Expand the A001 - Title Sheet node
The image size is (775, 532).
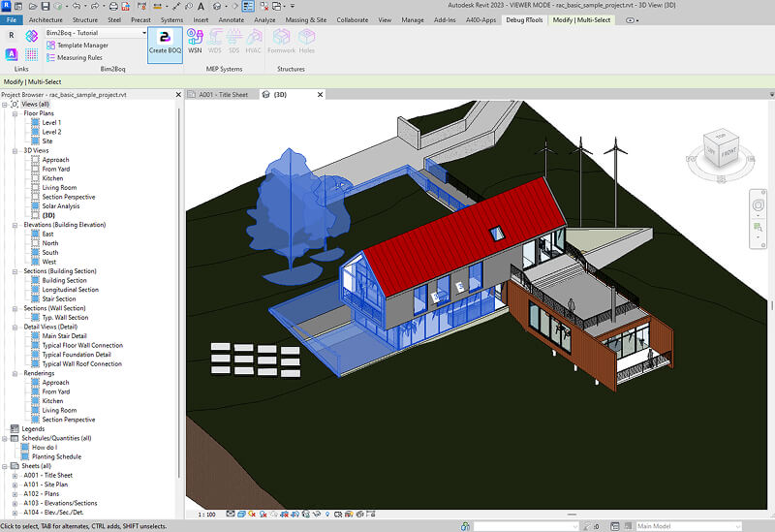tap(15, 475)
